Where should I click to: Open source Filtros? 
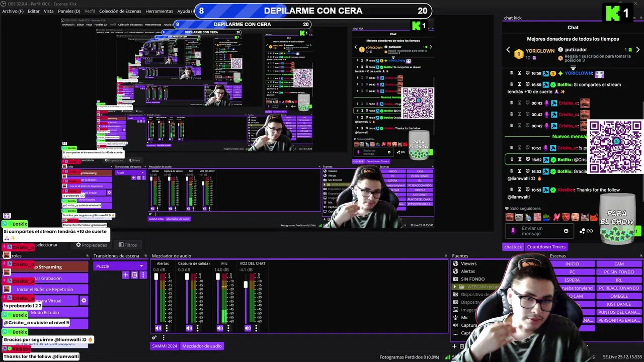(128, 245)
